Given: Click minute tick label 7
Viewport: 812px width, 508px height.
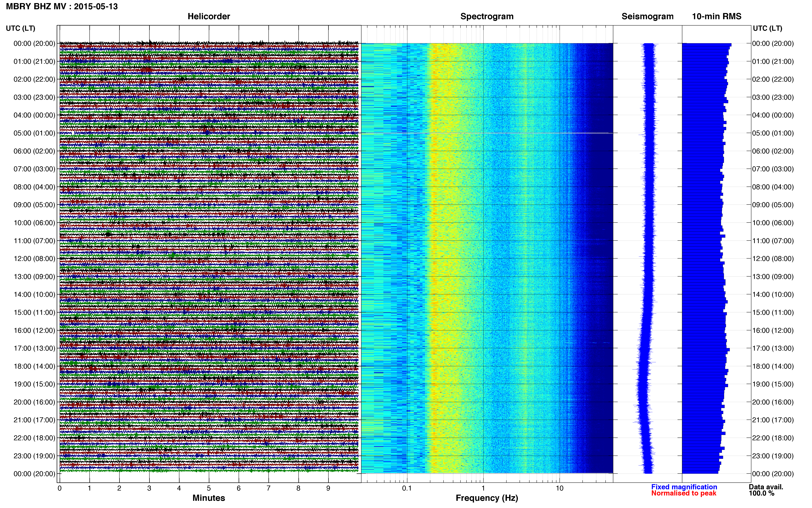Looking at the screenshot, I should (269, 488).
